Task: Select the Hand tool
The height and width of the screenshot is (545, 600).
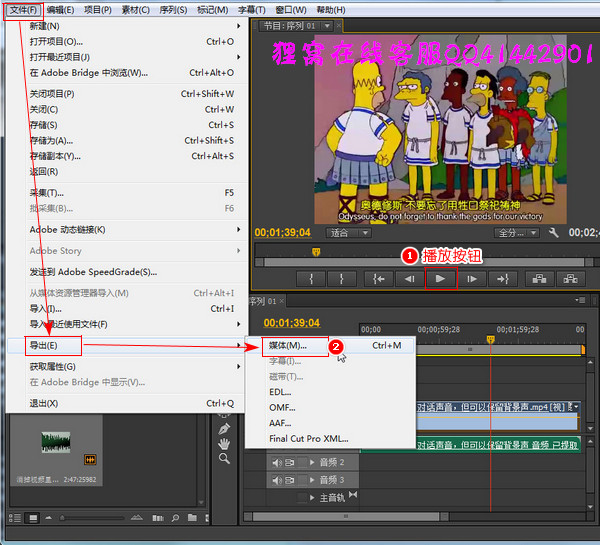Action: 224,444
